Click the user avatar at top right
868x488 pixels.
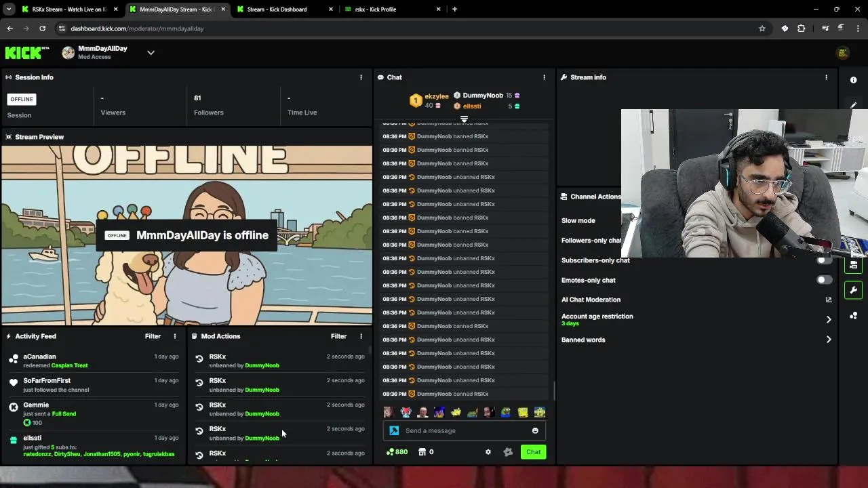click(843, 53)
